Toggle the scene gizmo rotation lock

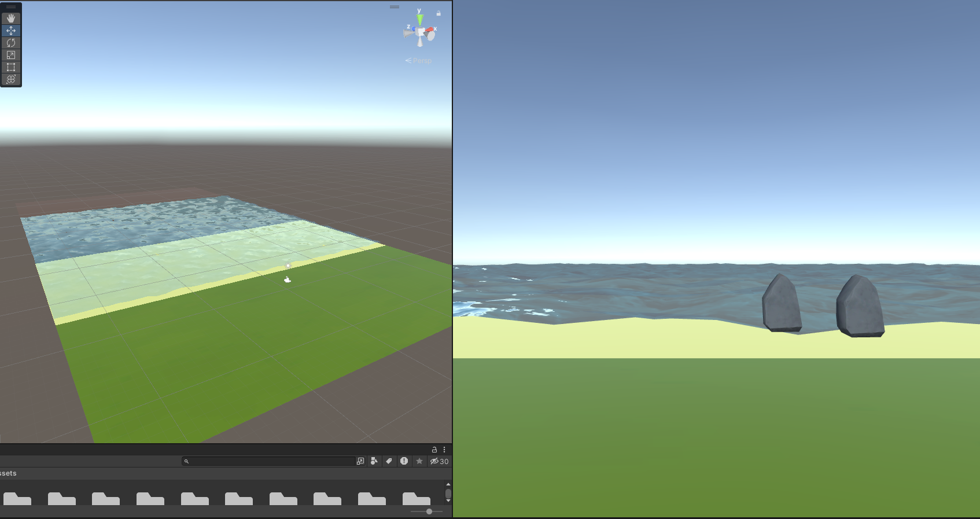pyautogui.click(x=439, y=13)
